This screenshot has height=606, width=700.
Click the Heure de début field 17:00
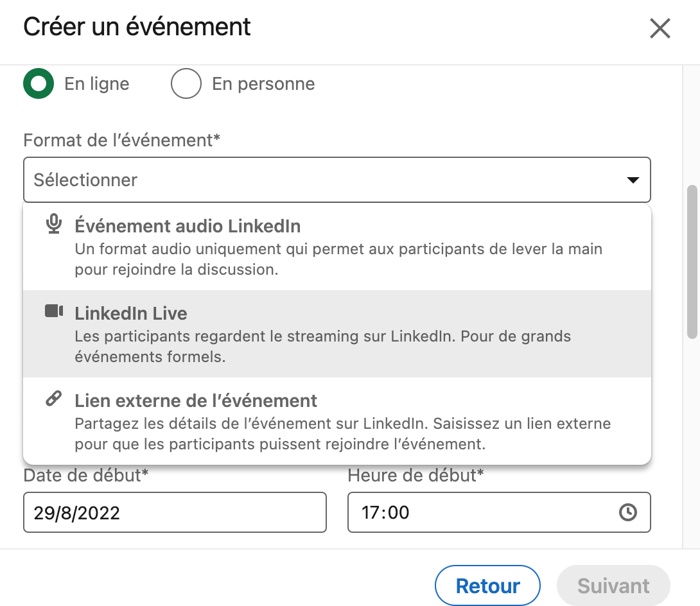(x=499, y=512)
